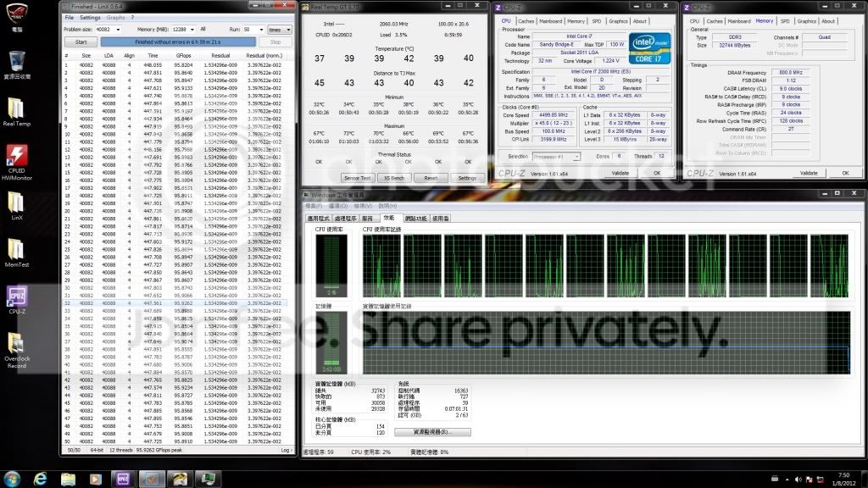
Task: Click LinX 'Finished without errors' progress bar
Action: click(x=178, y=42)
